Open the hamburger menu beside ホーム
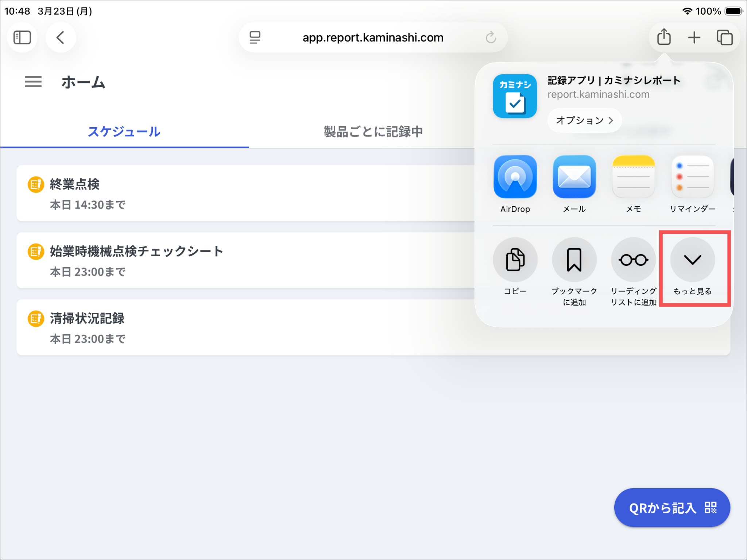This screenshot has height=560, width=747. pos(33,82)
